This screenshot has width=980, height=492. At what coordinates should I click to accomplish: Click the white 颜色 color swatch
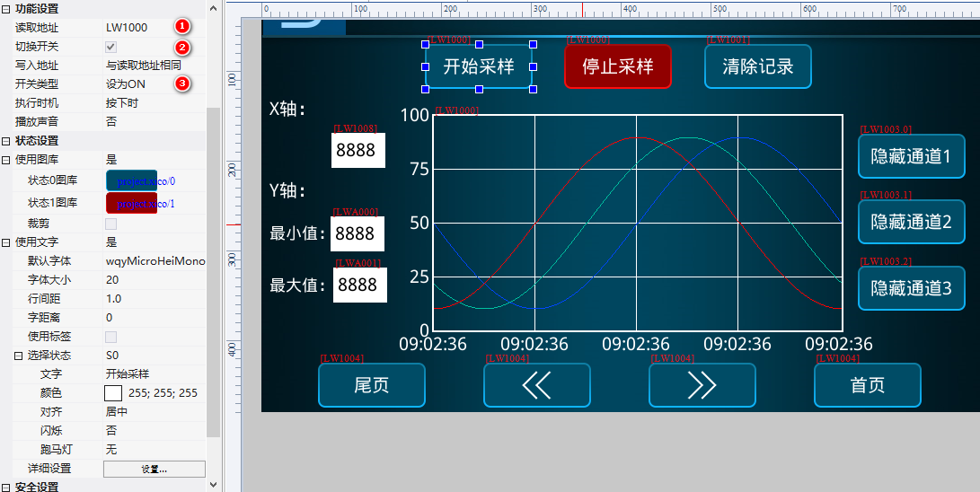[x=113, y=393]
